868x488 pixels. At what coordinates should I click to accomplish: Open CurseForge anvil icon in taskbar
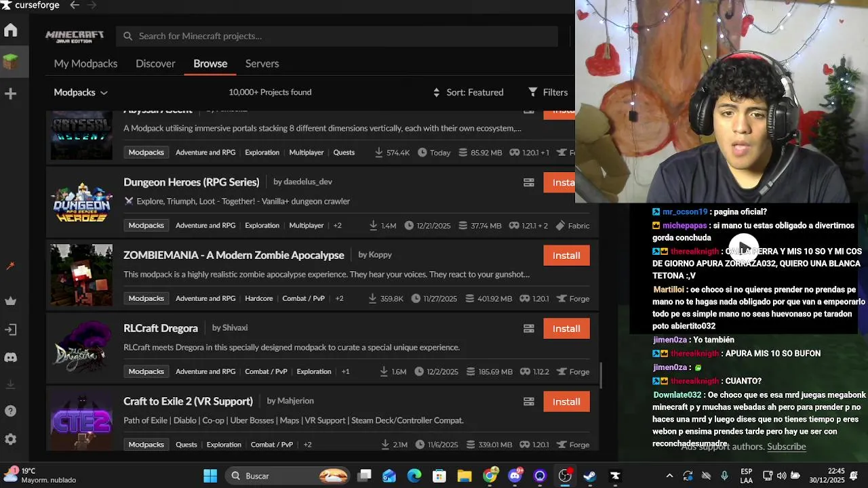coord(615,476)
